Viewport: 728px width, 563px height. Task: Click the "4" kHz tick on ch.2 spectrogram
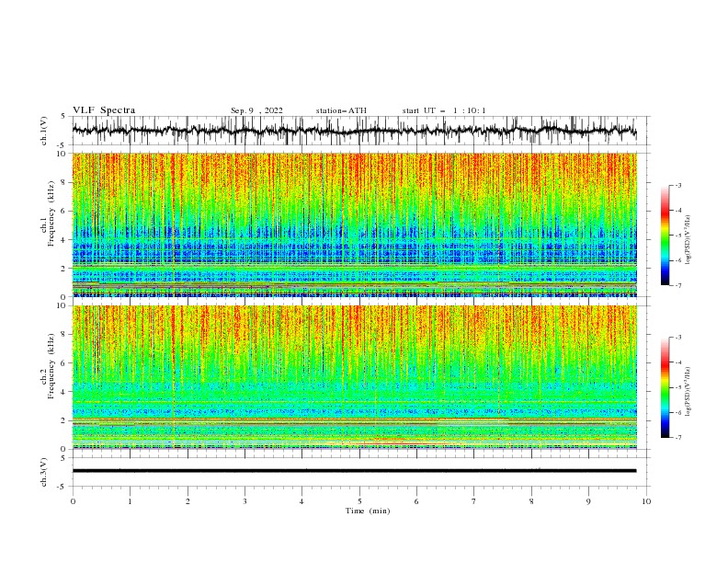64,392
